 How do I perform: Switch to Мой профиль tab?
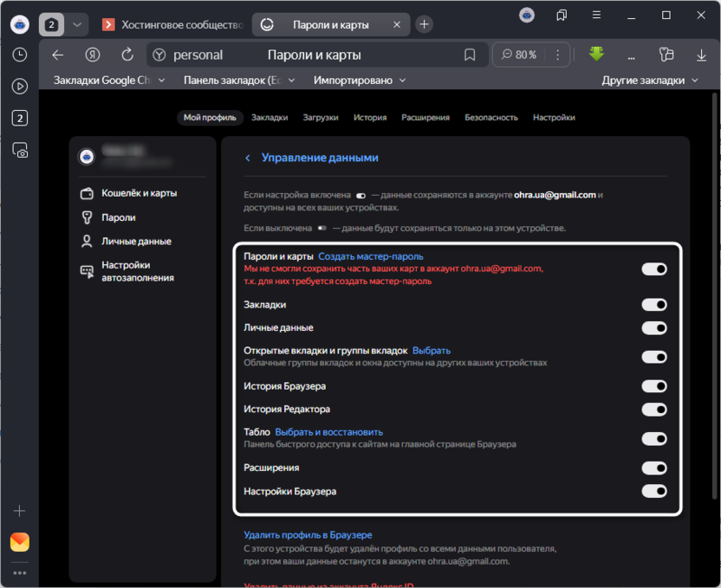tap(210, 118)
